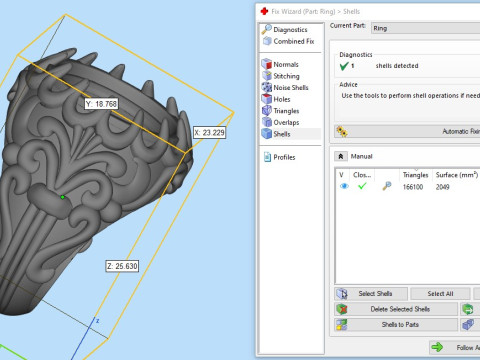Switch to the Holes page
This screenshot has height=360, width=480.
(x=276, y=99)
